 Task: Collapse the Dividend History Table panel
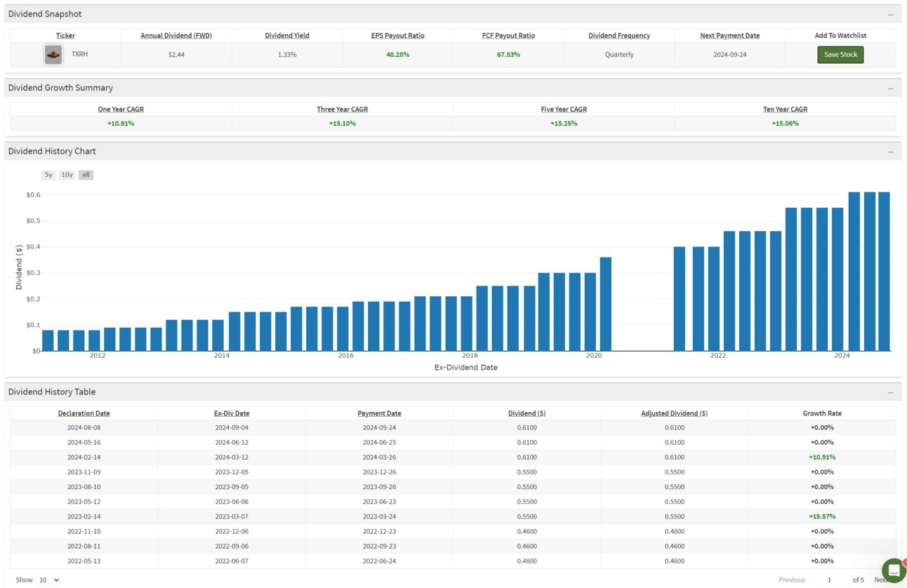[x=890, y=392]
